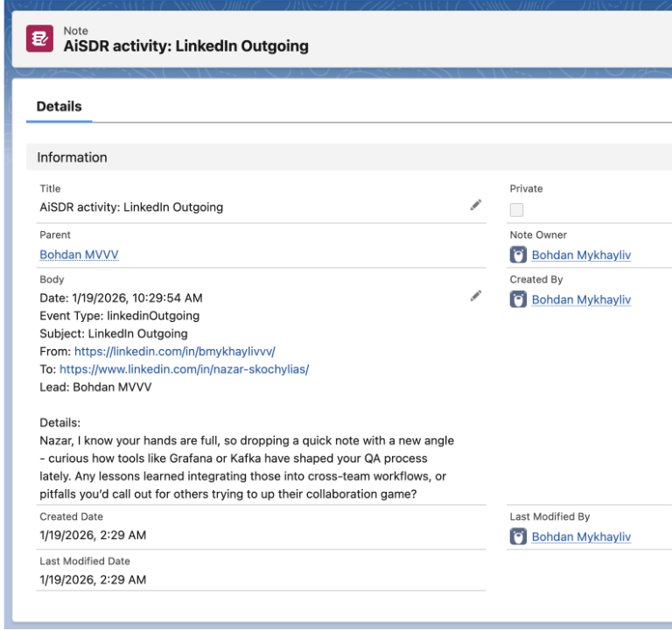672x630 pixels.
Task: Click avatar icon beside Created By name
Action: click(518, 299)
